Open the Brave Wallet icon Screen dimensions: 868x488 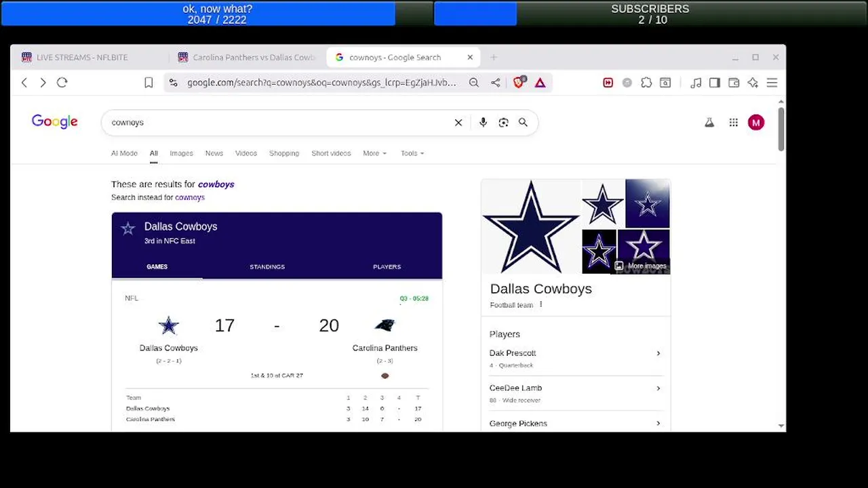click(734, 83)
